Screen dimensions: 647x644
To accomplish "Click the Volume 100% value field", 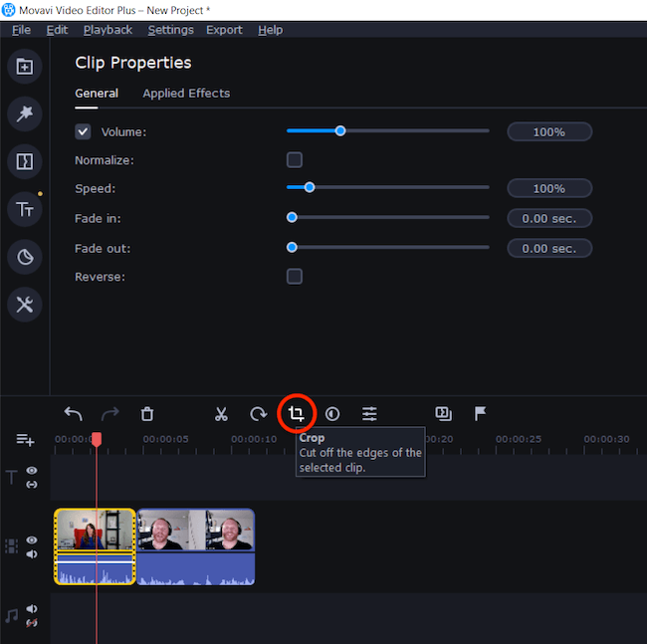I will pos(549,132).
